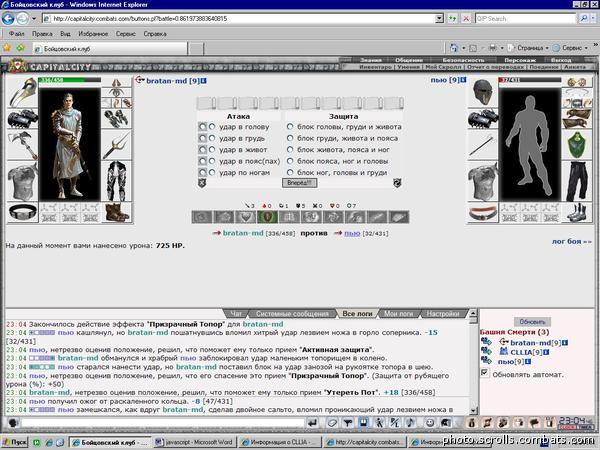This screenshot has width=600, height=450.
Task: Choose defense 'блок головы, груди и живота'
Action: (x=290, y=127)
